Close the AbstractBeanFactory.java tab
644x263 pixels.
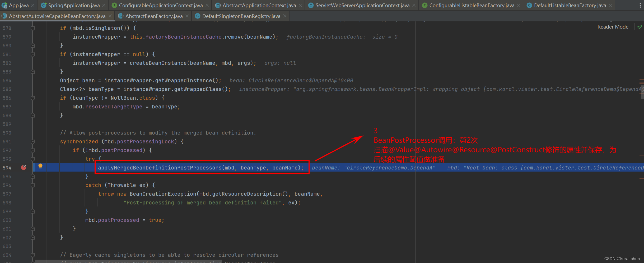click(x=187, y=16)
